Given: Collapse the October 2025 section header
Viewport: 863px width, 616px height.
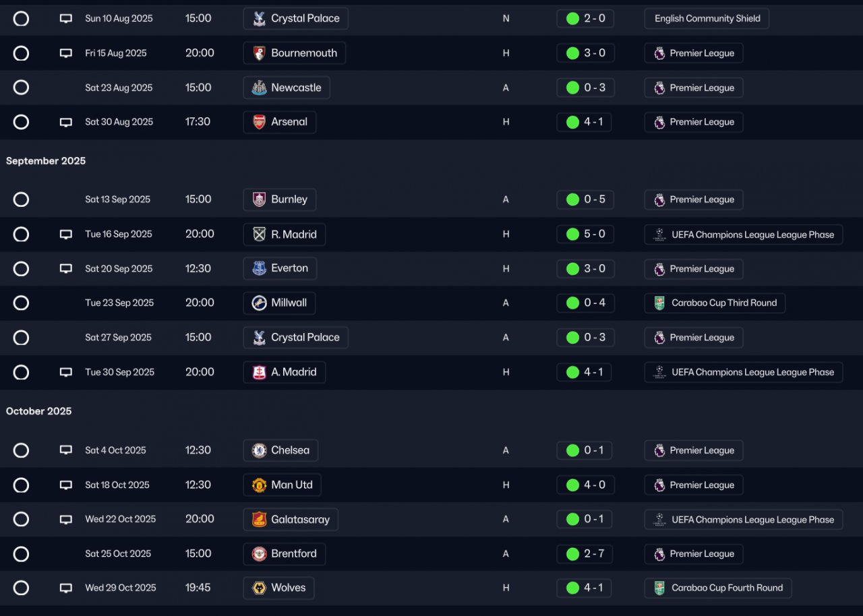Looking at the screenshot, I should click(x=38, y=411).
